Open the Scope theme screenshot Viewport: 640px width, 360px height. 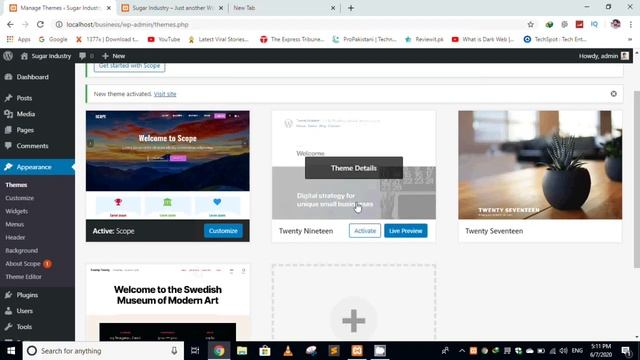[x=168, y=165]
